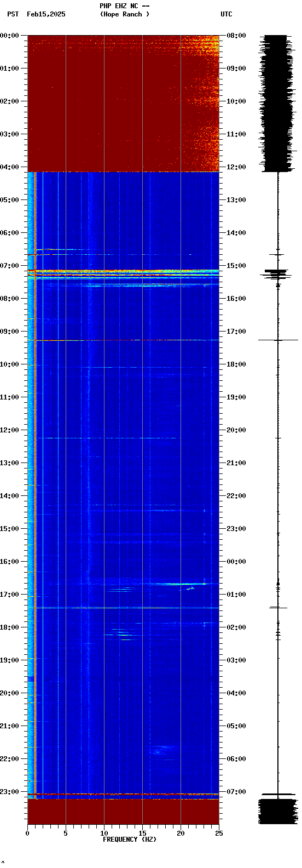Click 20:00 on the UTC time axis
Image resolution: width=302 pixels, height=868 pixels.
coord(236,430)
